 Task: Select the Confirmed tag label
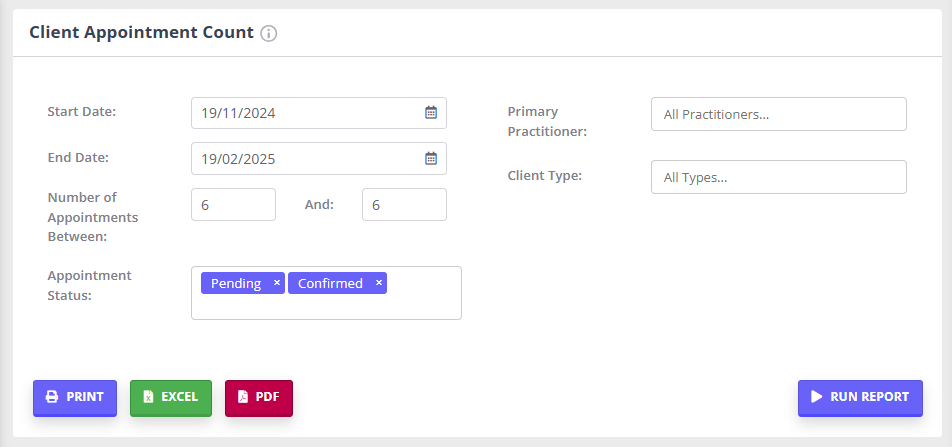pyautogui.click(x=330, y=283)
